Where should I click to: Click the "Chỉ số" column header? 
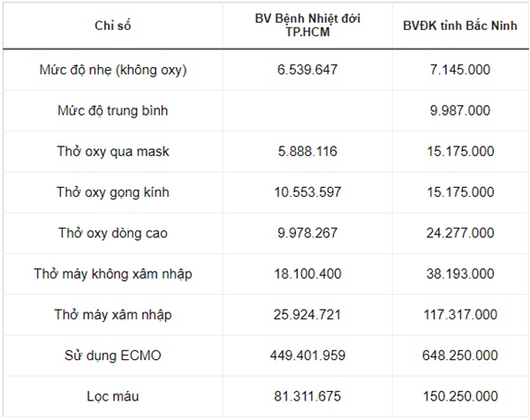point(112,25)
